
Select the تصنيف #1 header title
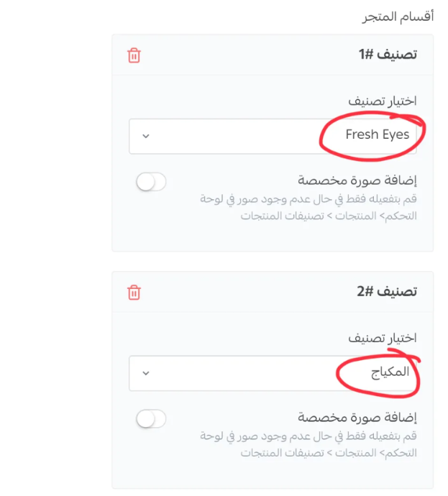388,55
